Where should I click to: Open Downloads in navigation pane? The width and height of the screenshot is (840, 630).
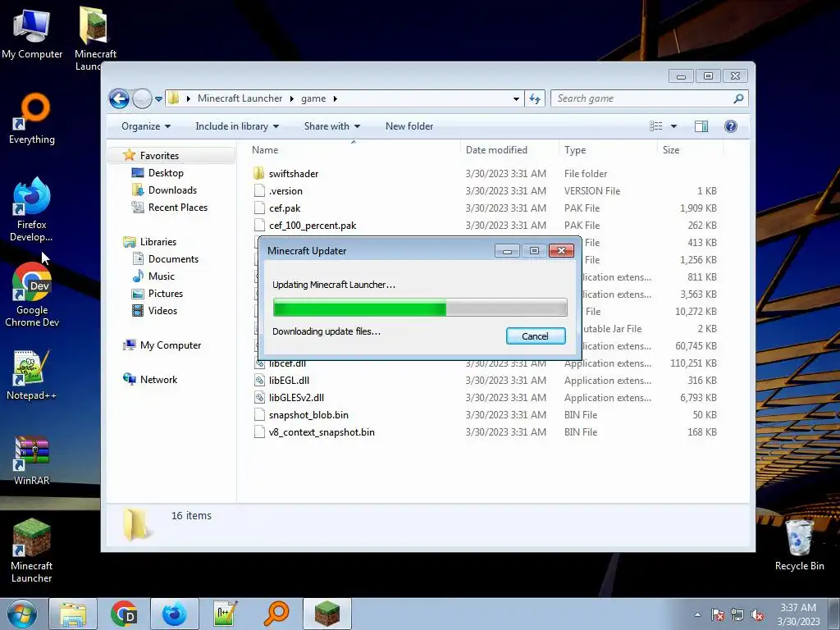click(172, 190)
